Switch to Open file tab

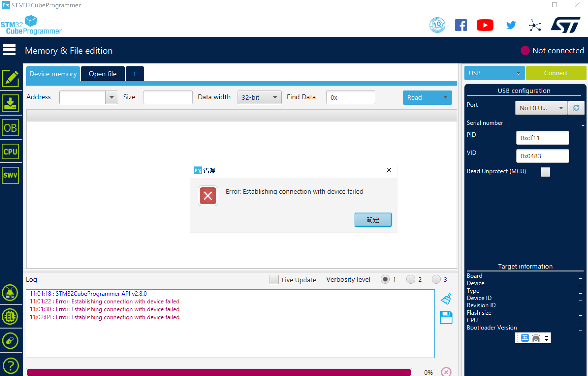[103, 74]
